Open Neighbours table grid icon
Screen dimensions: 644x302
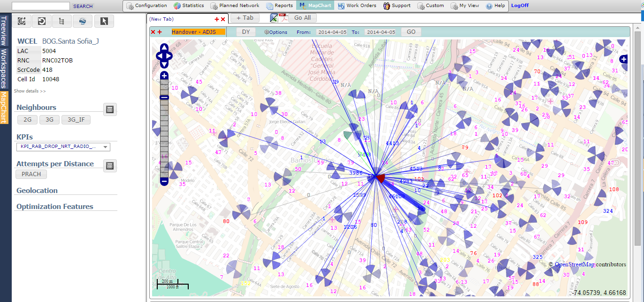pyautogui.click(x=110, y=109)
